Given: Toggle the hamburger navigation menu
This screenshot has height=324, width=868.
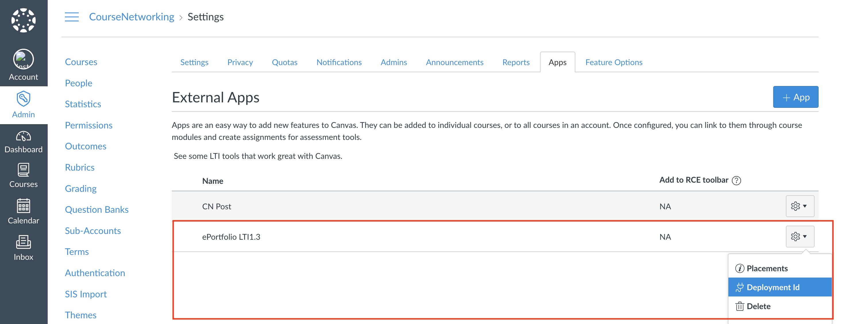Looking at the screenshot, I should click(72, 17).
